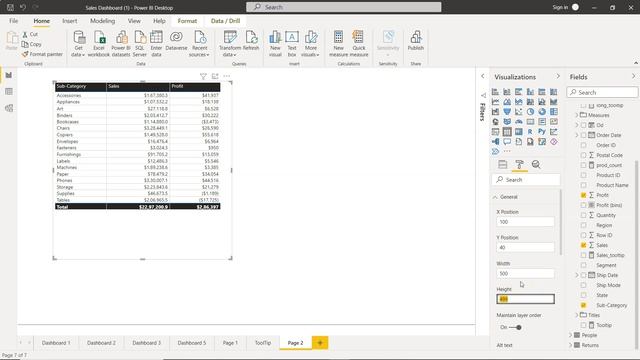Expand the Returns table
Image resolution: width=640 pixels, height=360 pixels.
tap(571, 345)
